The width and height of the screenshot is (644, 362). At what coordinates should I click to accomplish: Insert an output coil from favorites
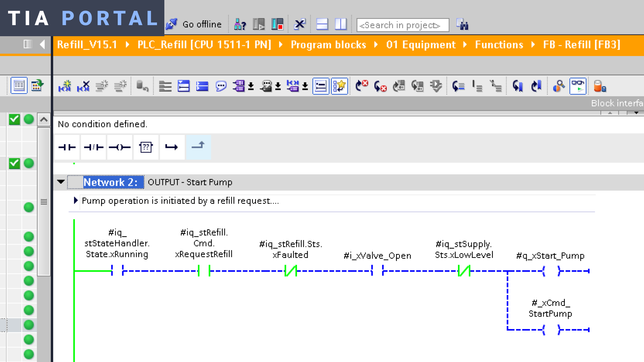click(x=119, y=147)
